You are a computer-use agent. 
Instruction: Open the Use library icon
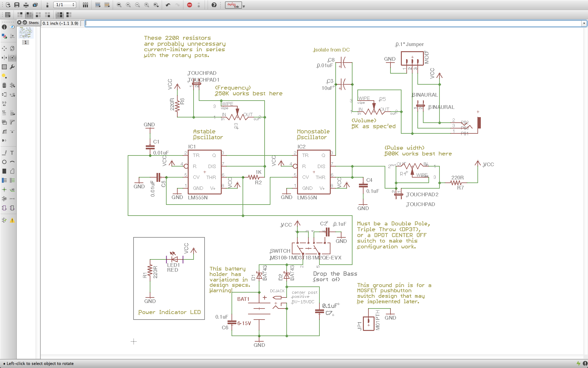(85, 5)
